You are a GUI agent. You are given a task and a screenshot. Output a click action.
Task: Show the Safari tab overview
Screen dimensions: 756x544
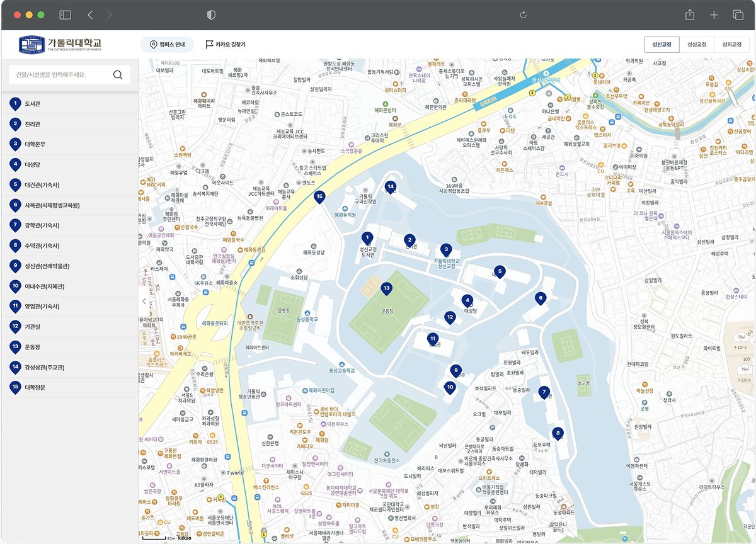(x=738, y=14)
